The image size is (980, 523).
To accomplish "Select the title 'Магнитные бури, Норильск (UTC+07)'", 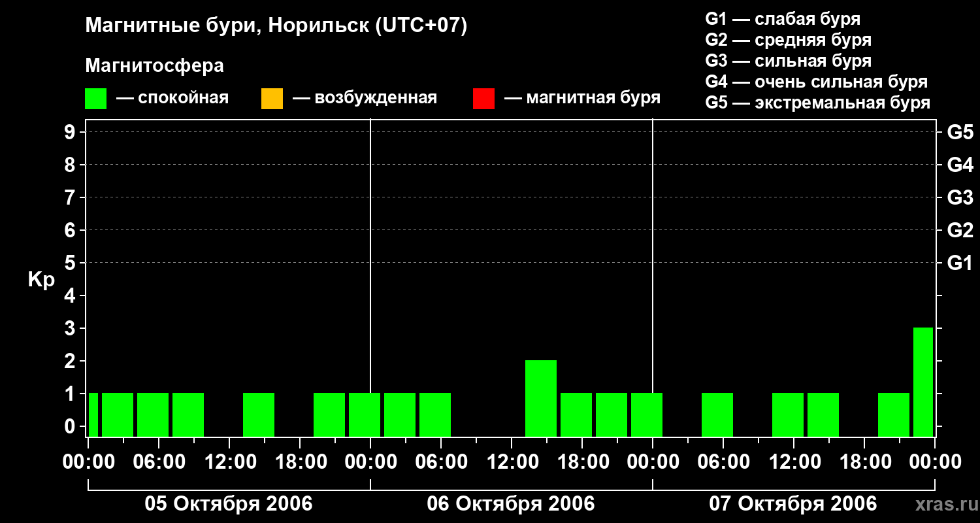I will point(276,25).
